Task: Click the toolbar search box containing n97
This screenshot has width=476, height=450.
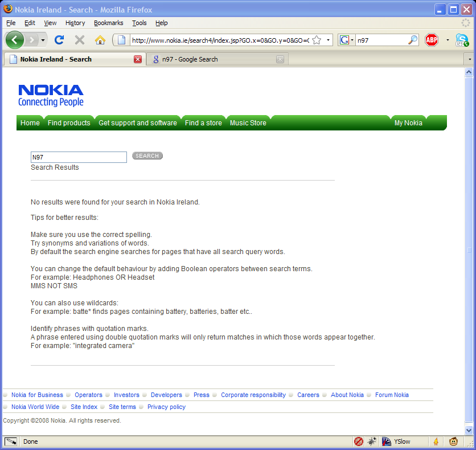Action: [382, 40]
